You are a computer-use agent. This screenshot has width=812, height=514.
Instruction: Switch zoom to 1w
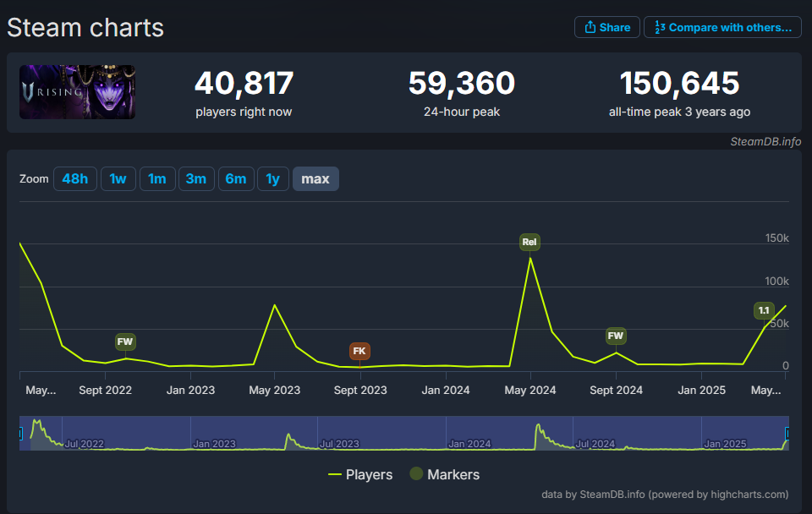click(x=118, y=179)
